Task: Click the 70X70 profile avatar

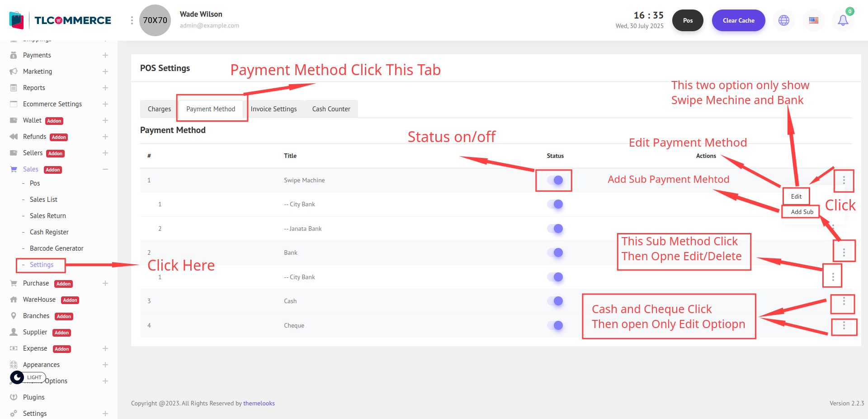Action: pos(155,20)
